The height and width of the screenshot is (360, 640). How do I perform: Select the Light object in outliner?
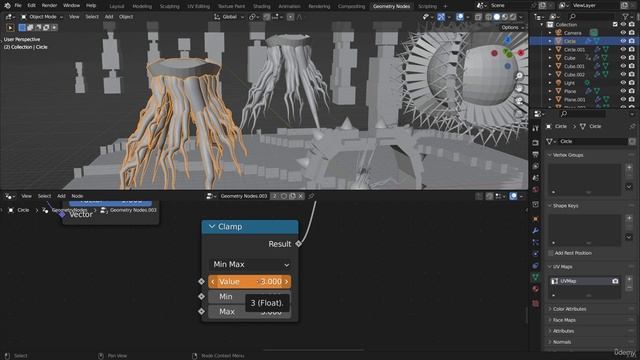[x=569, y=83]
